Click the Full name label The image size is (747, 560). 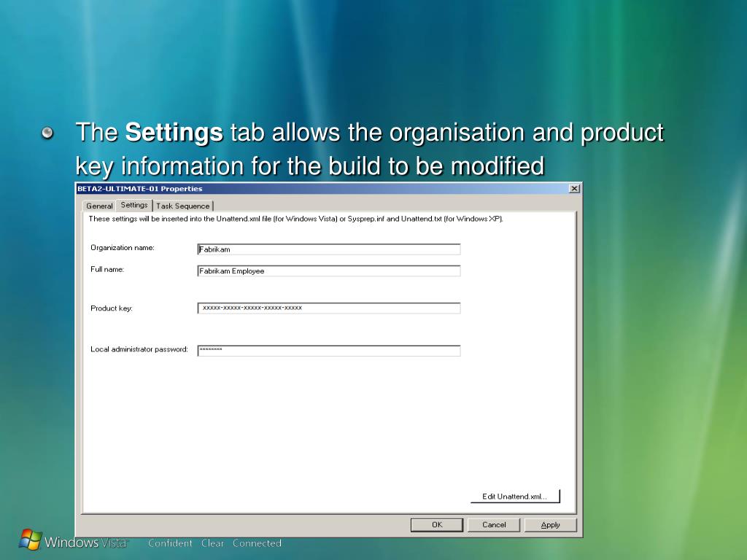click(107, 270)
